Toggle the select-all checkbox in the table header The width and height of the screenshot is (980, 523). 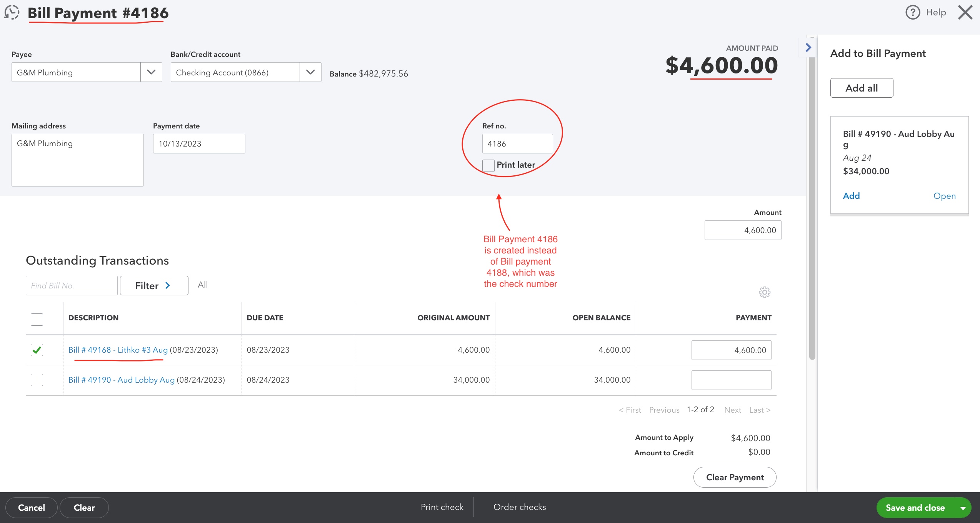tap(37, 319)
